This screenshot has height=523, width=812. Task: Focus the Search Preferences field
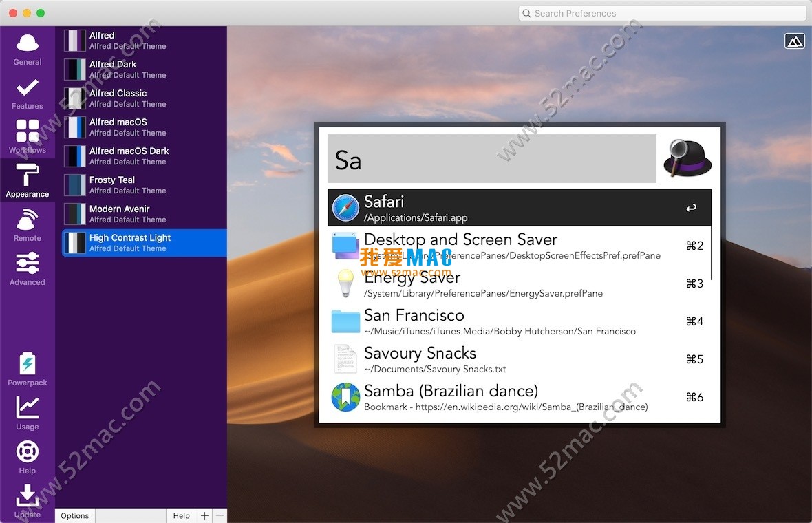coord(662,14)
